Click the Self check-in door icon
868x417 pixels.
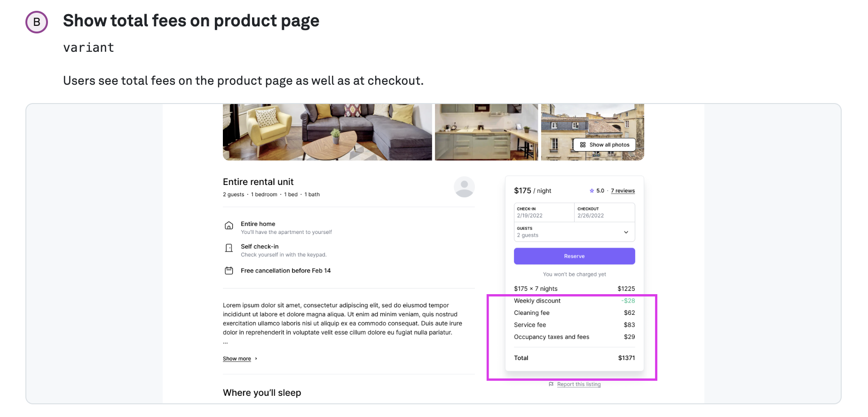click(229, 248)
